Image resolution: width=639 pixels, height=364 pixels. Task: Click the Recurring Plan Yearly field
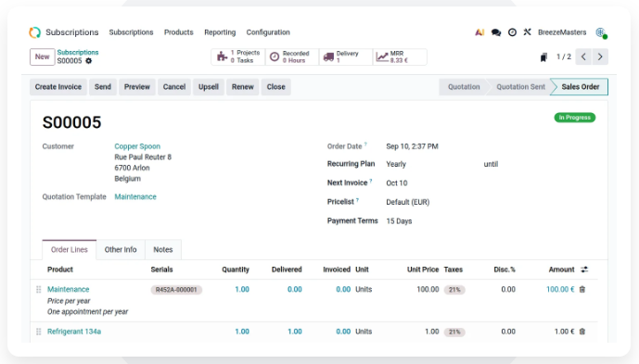click(432, 164)
